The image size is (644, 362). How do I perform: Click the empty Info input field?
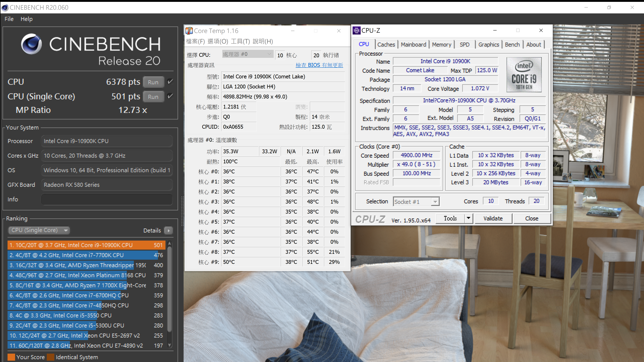pyautogui.click(x=107, y=199)
